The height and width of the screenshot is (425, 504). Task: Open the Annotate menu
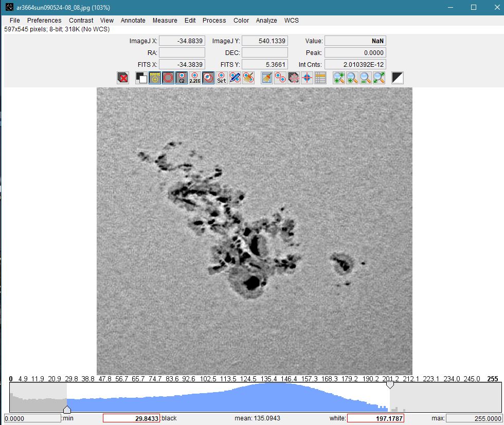[133, 21]
